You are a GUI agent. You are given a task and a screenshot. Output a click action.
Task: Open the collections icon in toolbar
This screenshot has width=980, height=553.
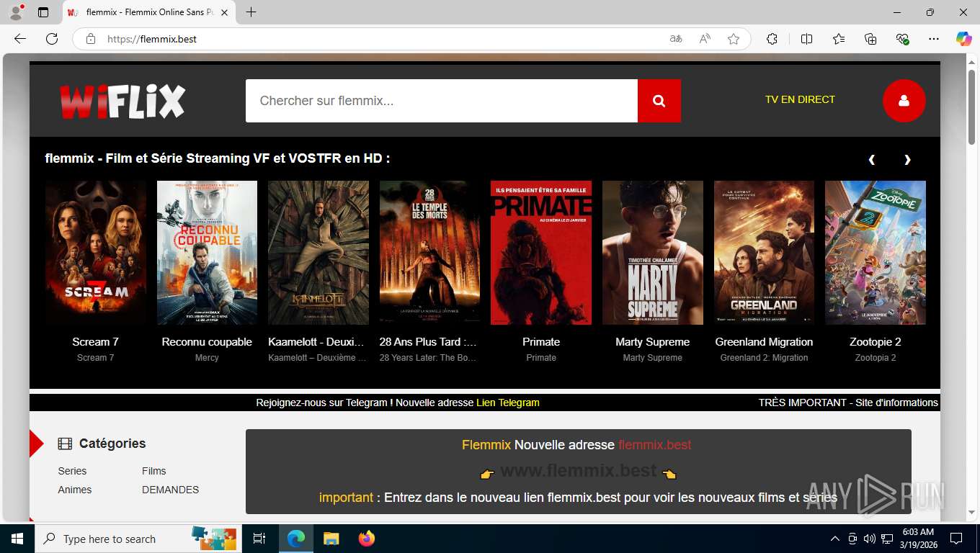870,39
